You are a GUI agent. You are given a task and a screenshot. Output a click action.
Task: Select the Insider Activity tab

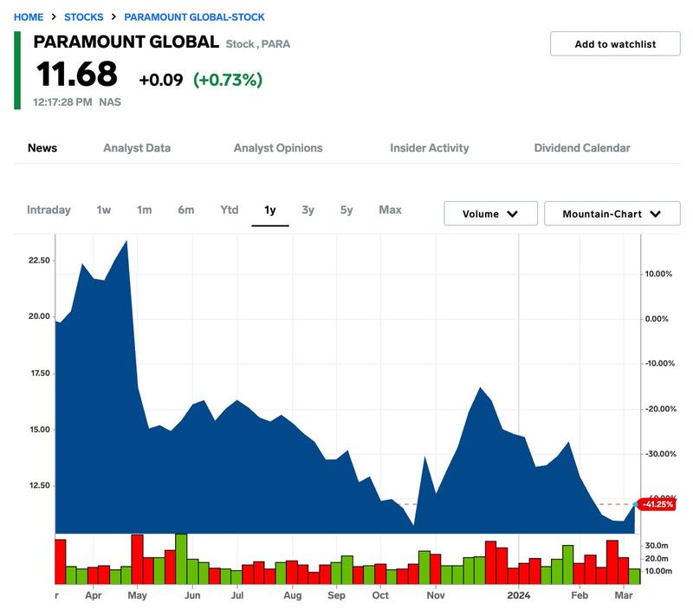(429, 148)
